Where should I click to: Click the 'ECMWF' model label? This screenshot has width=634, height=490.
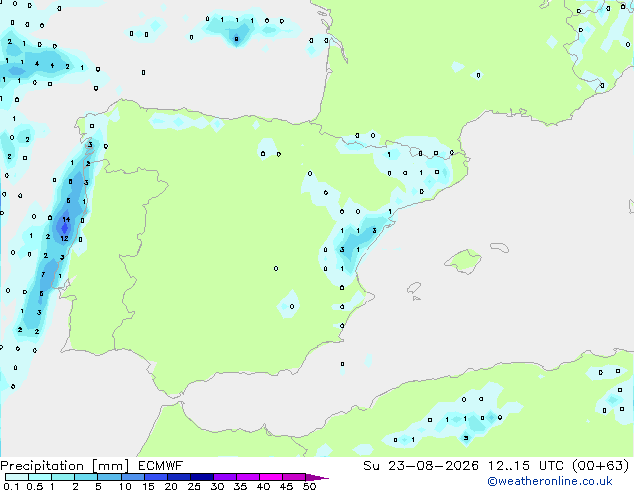pyautogui.click(x=161, y=466)
